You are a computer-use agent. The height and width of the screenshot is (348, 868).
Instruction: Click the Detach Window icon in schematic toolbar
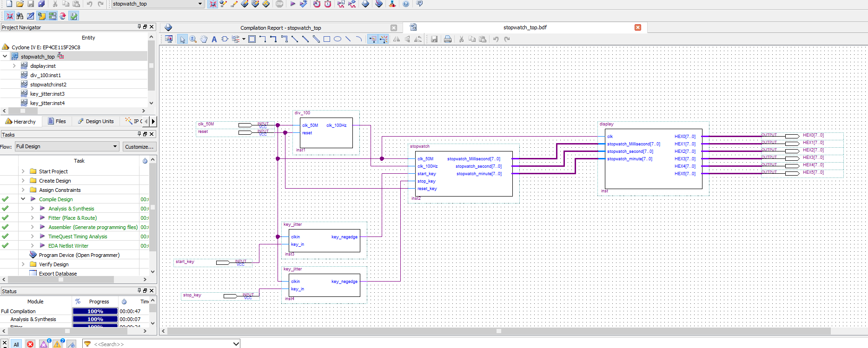pyautogui.click(x=169, y=39)
